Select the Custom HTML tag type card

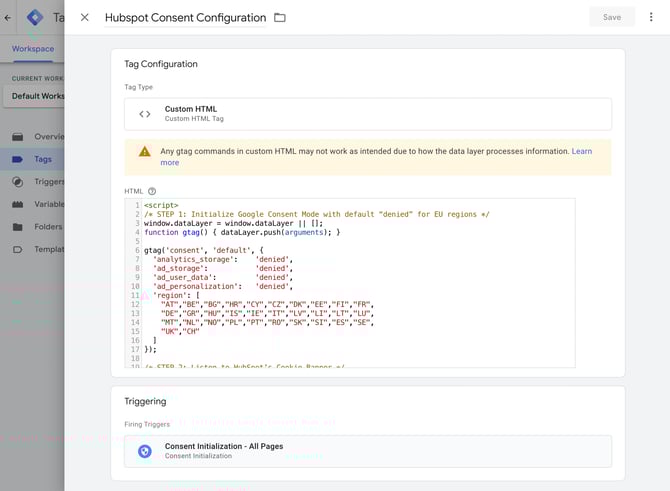point(367,114)
